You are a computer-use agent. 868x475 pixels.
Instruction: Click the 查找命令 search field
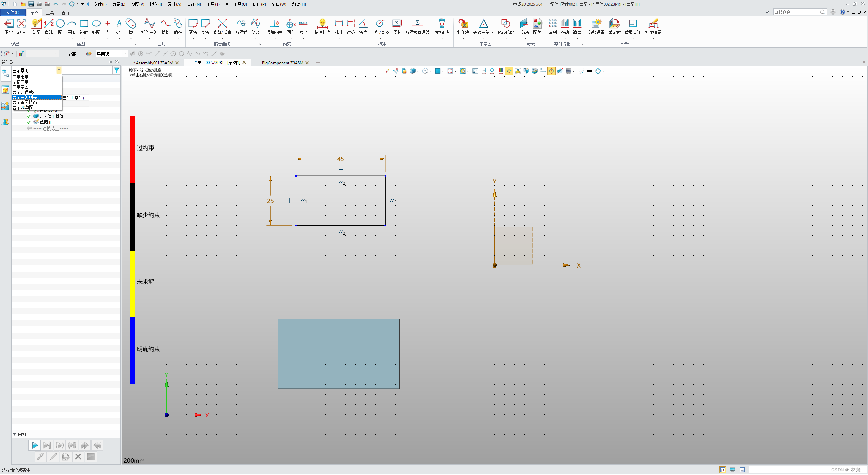tap(795, 12)
